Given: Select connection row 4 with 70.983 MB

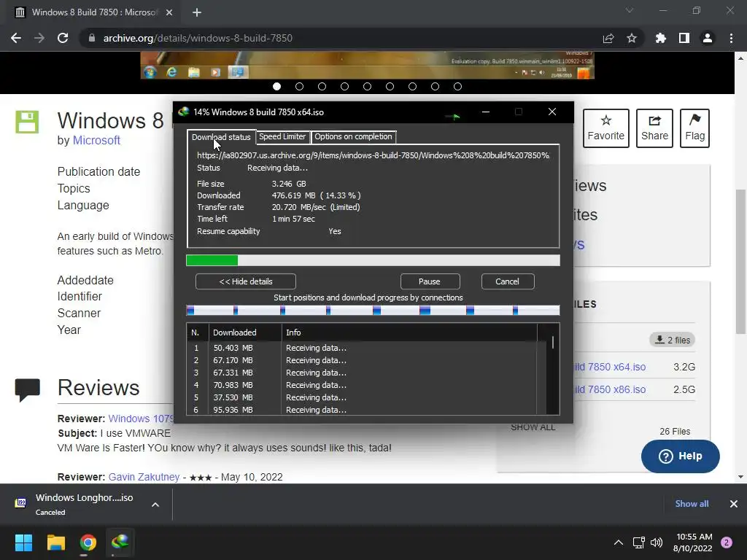Looking at the screenshot, I should (x=362, y=385).
